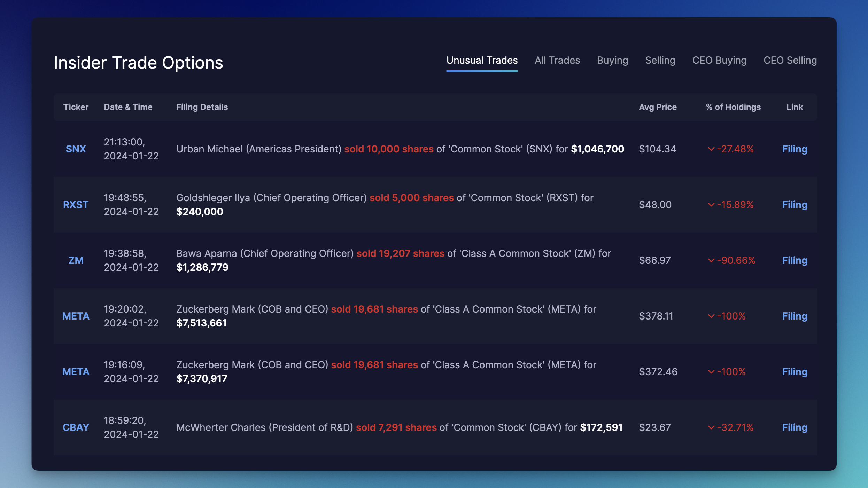Select the Selling tab

pos(660,60)
